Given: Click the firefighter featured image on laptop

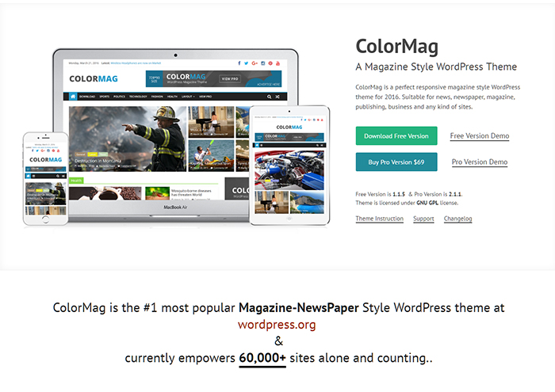Looking at the screenshot, I should coord(128,139).
